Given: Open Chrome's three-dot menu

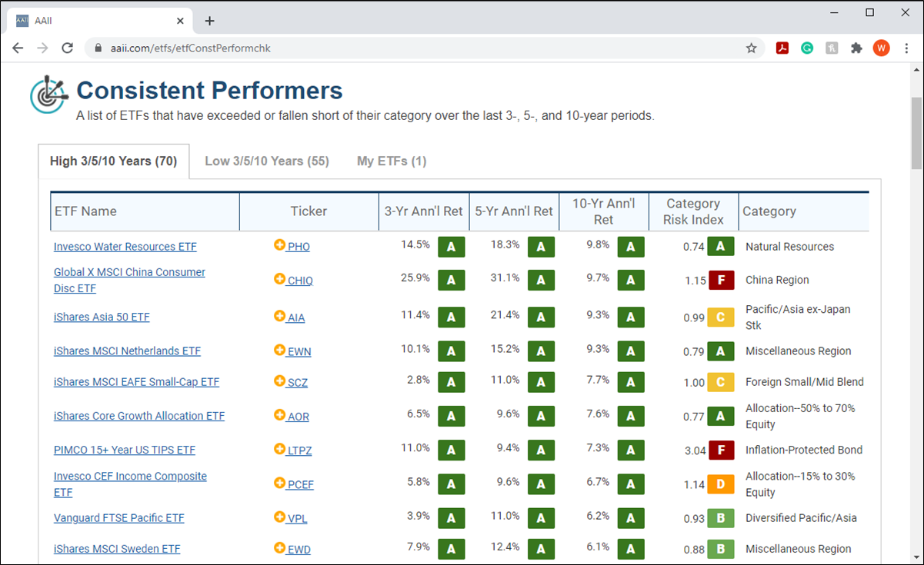Looking at the screenshot, I should coord(906,48).
